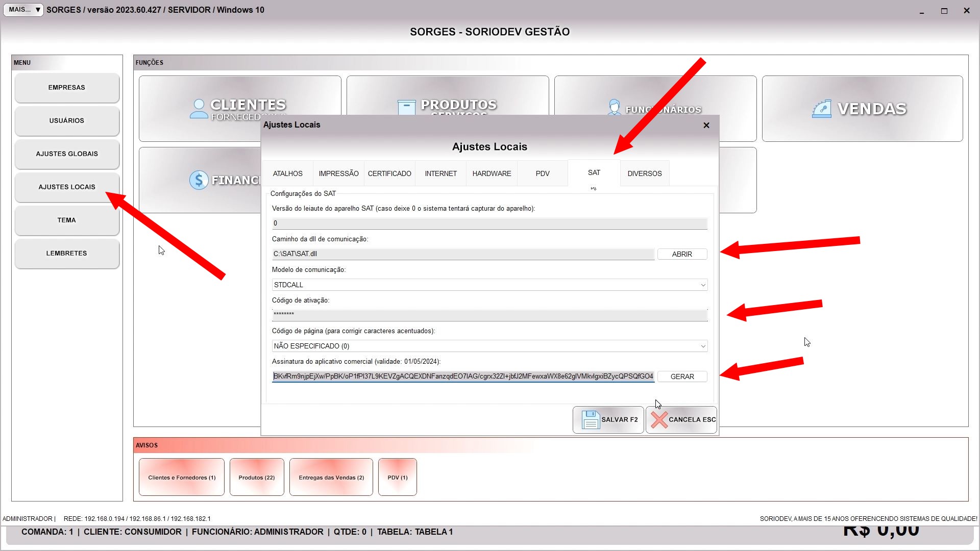Open the MAIS... dropdown menu

click(24, 10)
